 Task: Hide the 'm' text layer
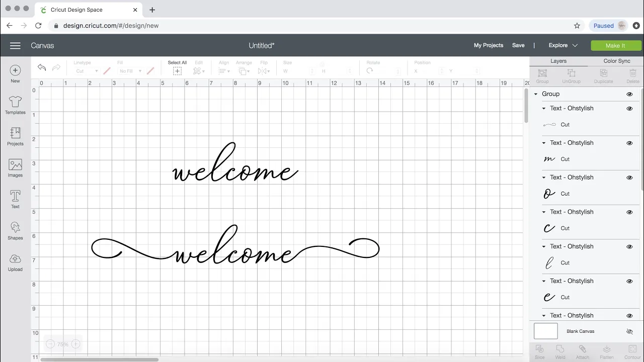(629, 143)
